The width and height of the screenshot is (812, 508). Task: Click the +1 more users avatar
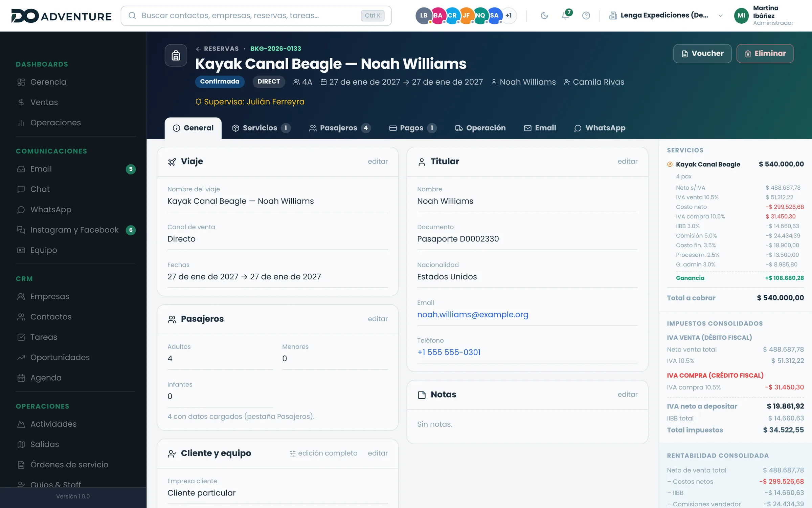[509, 16]
